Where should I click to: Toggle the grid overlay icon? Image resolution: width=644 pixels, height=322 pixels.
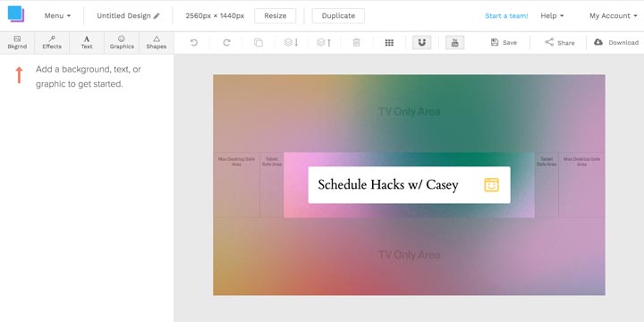[389, 42]
